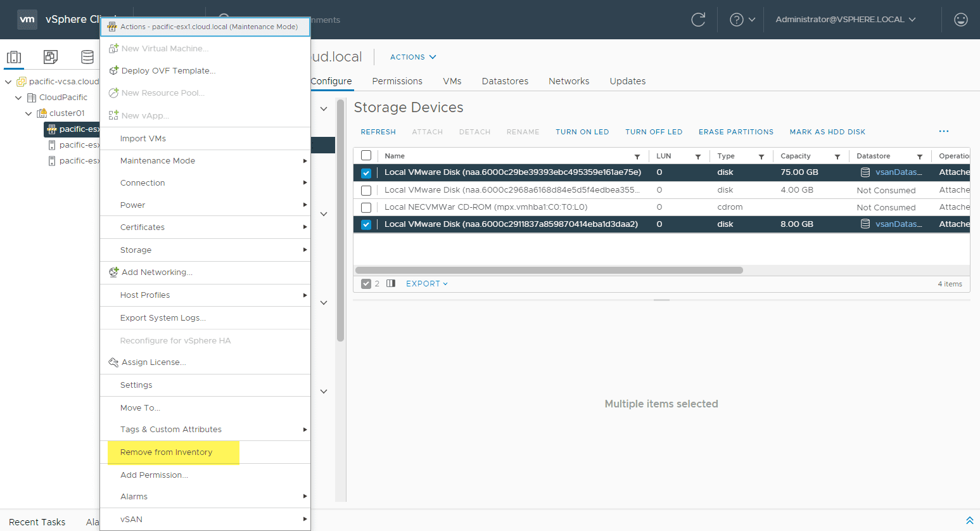Expand the ACTIONS dropdown next to hostname

click(x=413, y=57)
